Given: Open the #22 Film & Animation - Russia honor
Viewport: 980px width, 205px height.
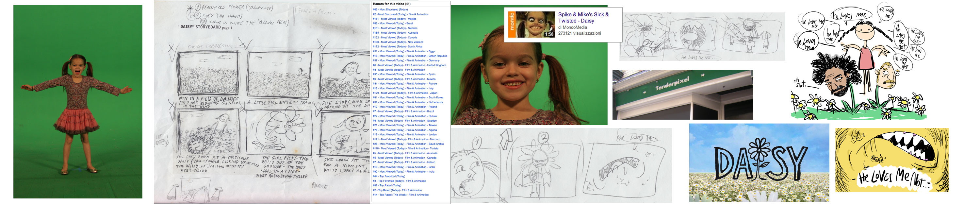Looking at the screenshot, I should (404, 116).
